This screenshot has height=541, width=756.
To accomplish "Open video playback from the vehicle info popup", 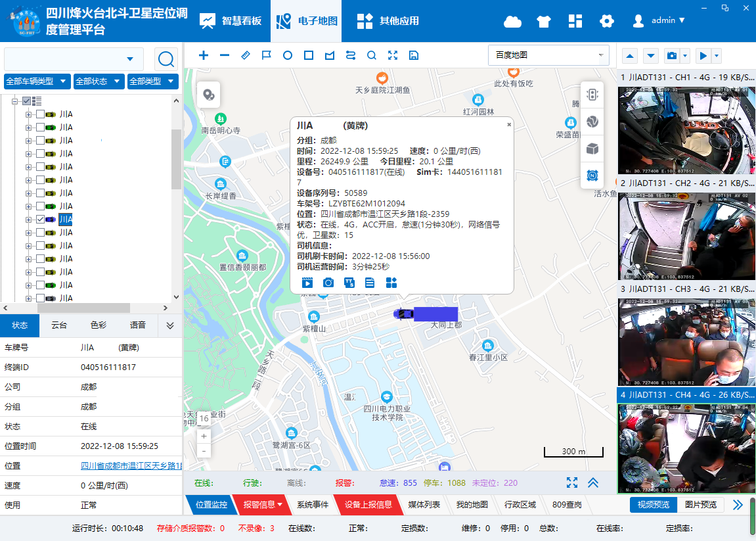I will coord(307,283).
